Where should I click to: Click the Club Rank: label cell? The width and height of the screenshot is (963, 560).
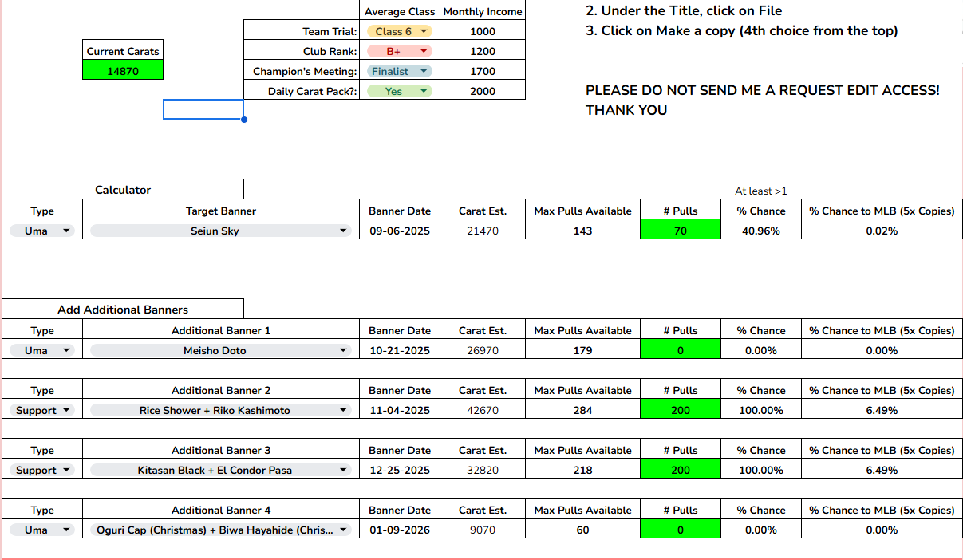[x=302, y=51]
